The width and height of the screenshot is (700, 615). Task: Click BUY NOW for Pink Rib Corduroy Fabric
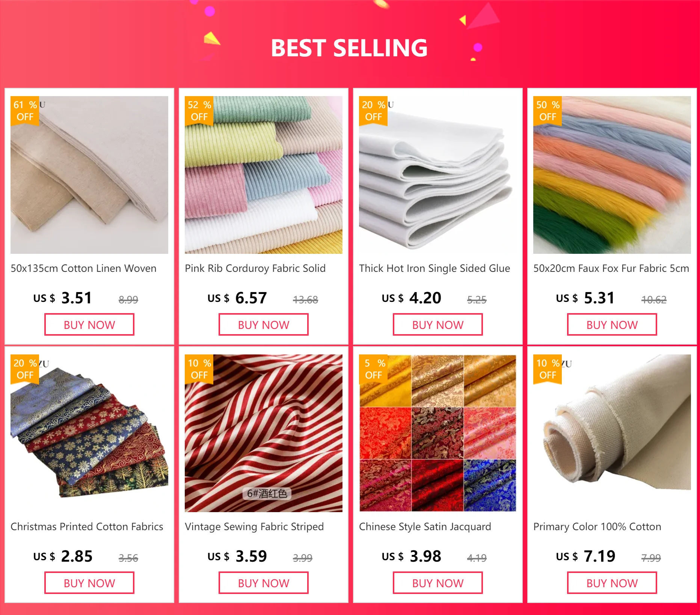pyautogui.click(x=264, y=324)
